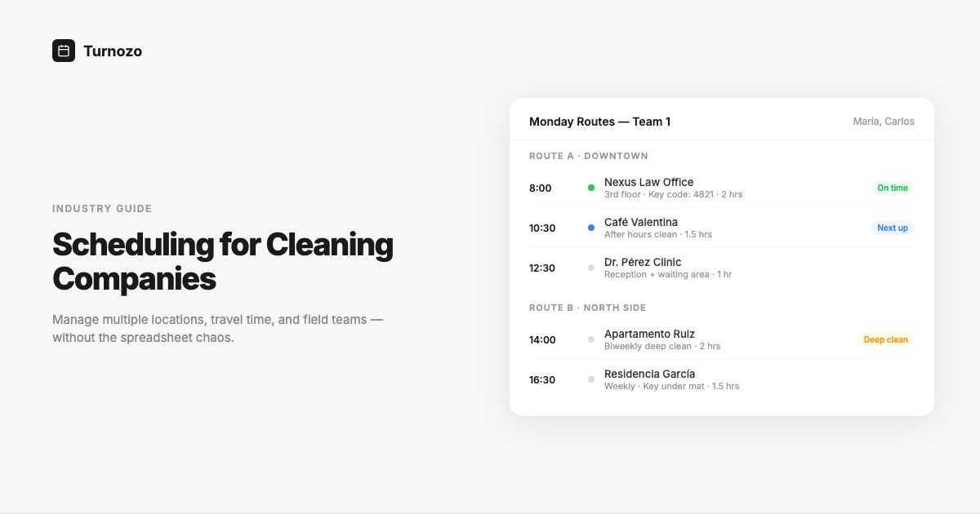Click the 8:00 time slot for Nexus Law Office

click(x=540, y=188)
